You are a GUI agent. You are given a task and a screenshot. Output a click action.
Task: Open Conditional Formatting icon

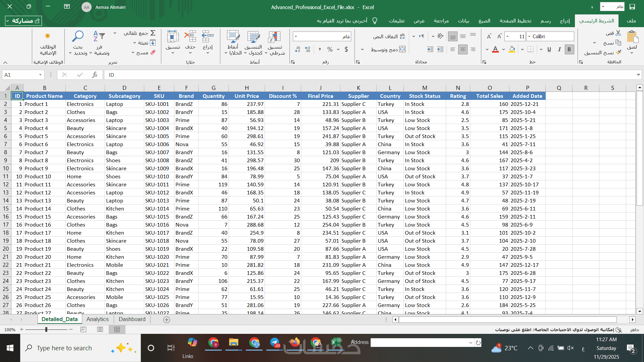point(274,37)
